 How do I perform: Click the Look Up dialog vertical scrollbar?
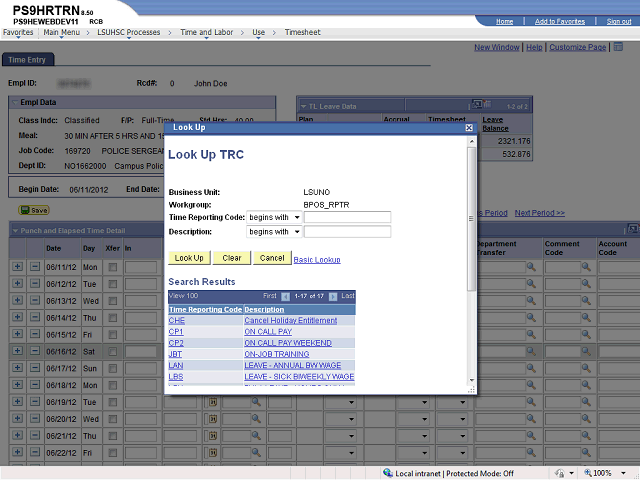471,219
